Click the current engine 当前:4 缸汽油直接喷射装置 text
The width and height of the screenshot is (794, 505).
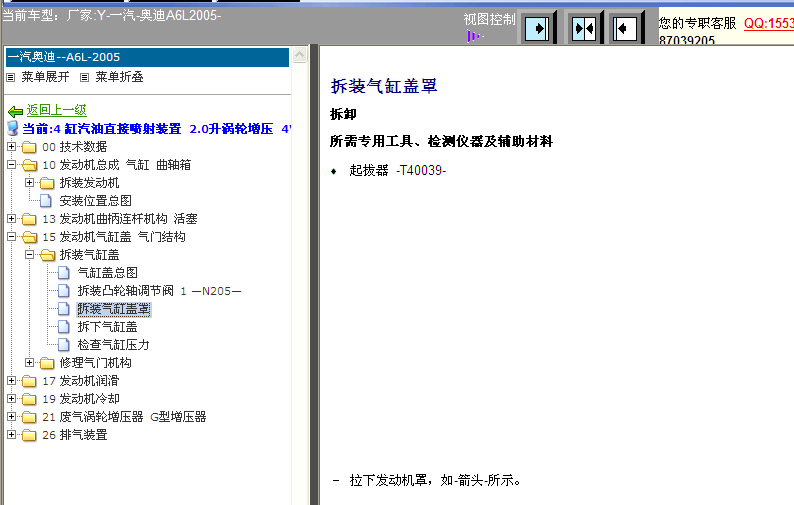tap(156, 129)
